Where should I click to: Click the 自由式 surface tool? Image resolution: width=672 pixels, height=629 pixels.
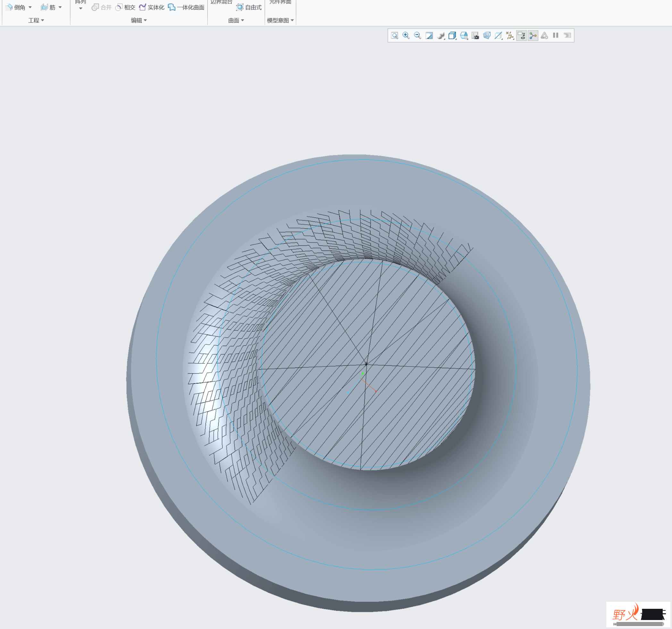(249, 7)
